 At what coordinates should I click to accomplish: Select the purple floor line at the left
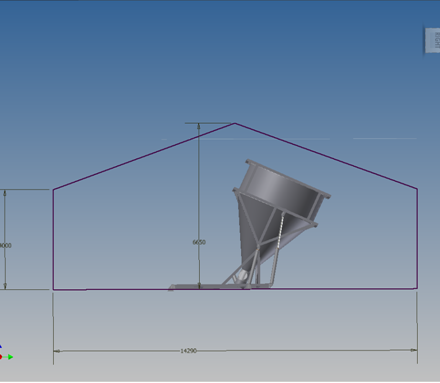[112, 290]
